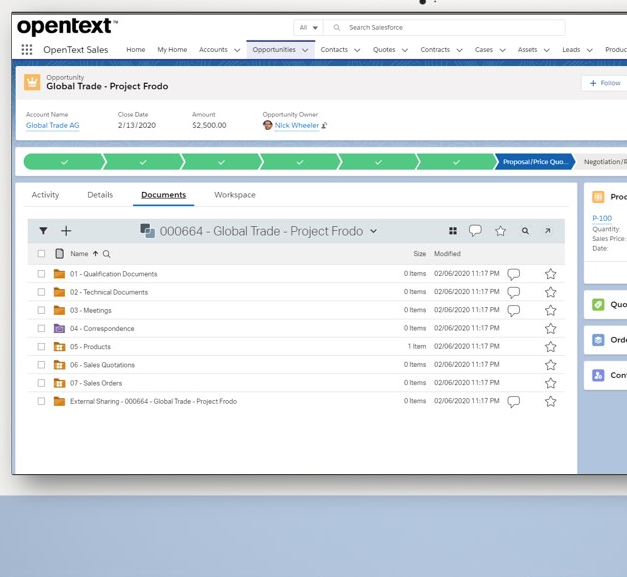Check the box for 01 - Qualification Documents
This screenshot has width=627, height=577.
[x=41, y=274]
